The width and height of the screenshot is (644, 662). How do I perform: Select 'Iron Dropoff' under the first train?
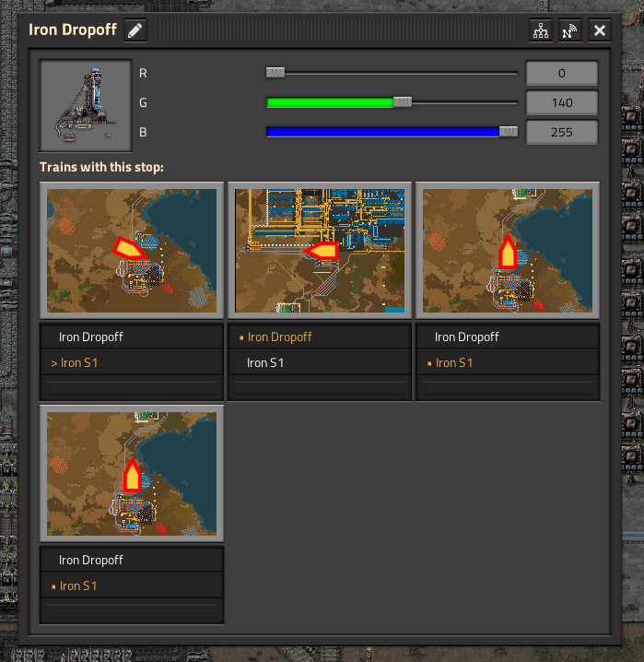132,337
